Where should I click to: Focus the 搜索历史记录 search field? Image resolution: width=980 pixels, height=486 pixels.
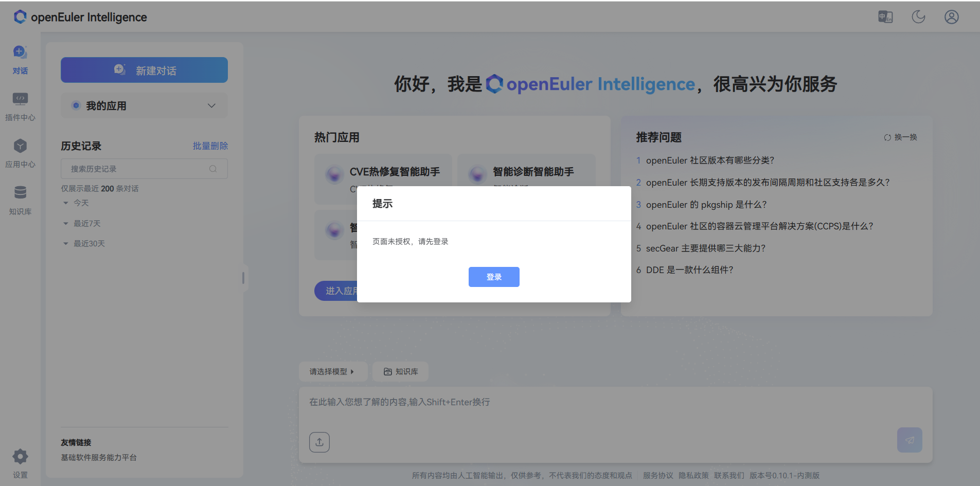[x=144, y=169]
